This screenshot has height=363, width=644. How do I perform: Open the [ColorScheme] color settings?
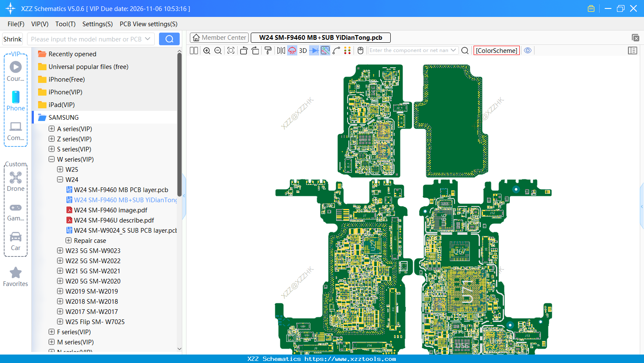(x=496, y=50)
